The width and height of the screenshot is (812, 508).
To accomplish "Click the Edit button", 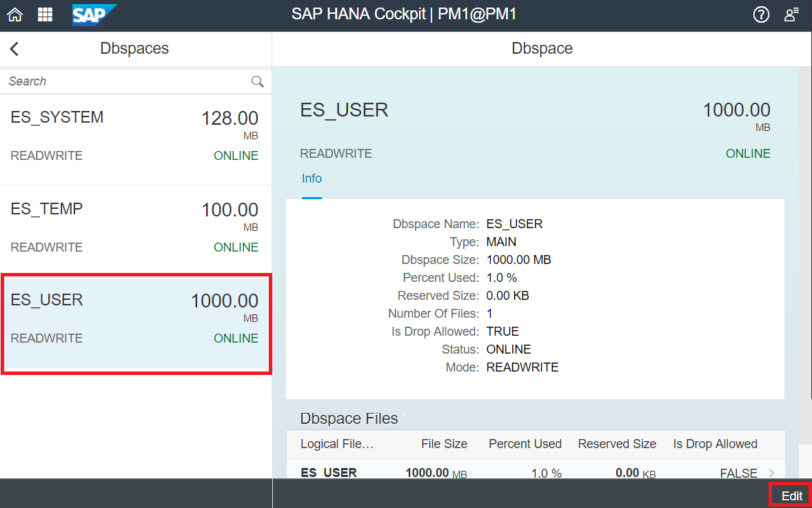I will coord(791,496).
